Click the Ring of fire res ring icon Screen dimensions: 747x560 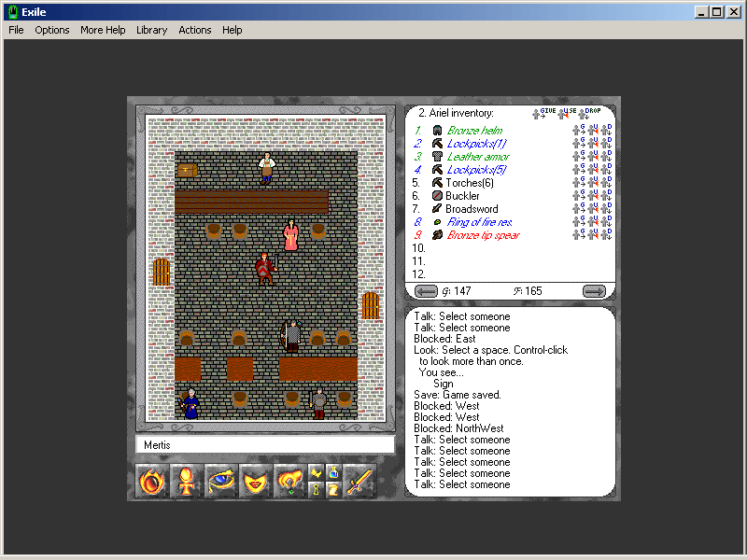tap(437, 222)
